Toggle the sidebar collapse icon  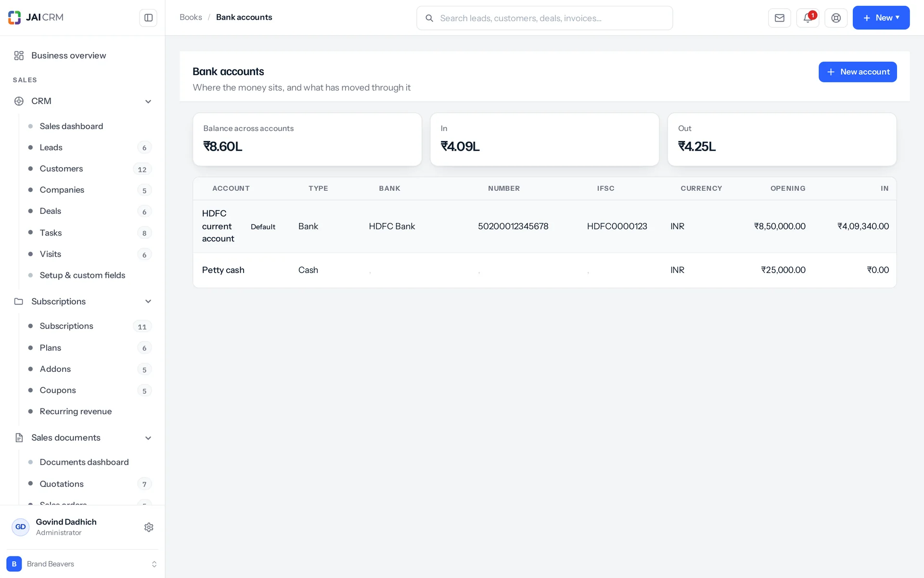148,18
